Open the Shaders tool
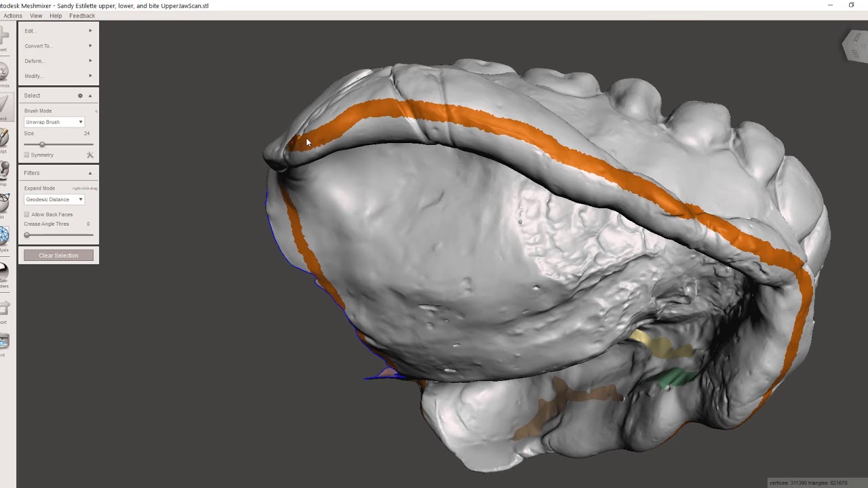Viewport: 868px width, 488px height. point(3,274)
